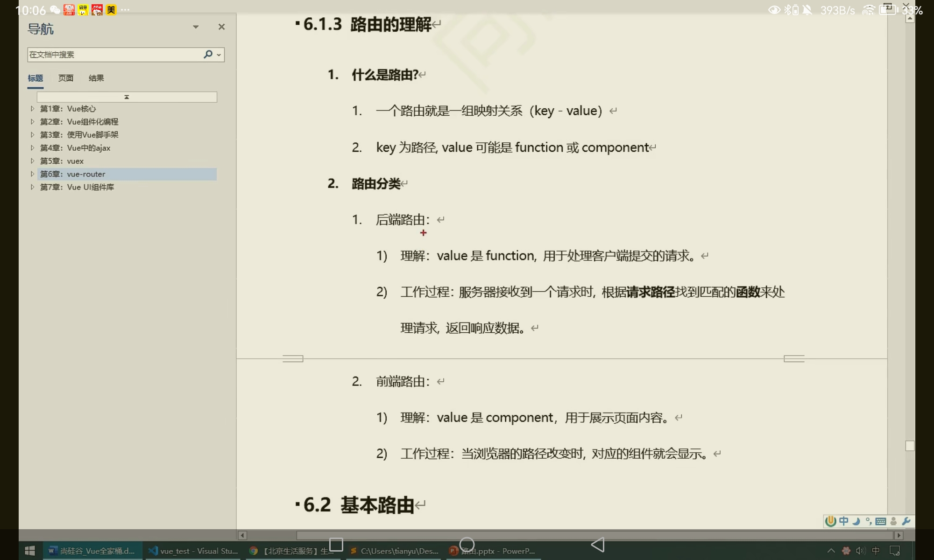Click the search magnifier icon in navigation pane
Screen dimensions: 934x560
tap(208, 55)
